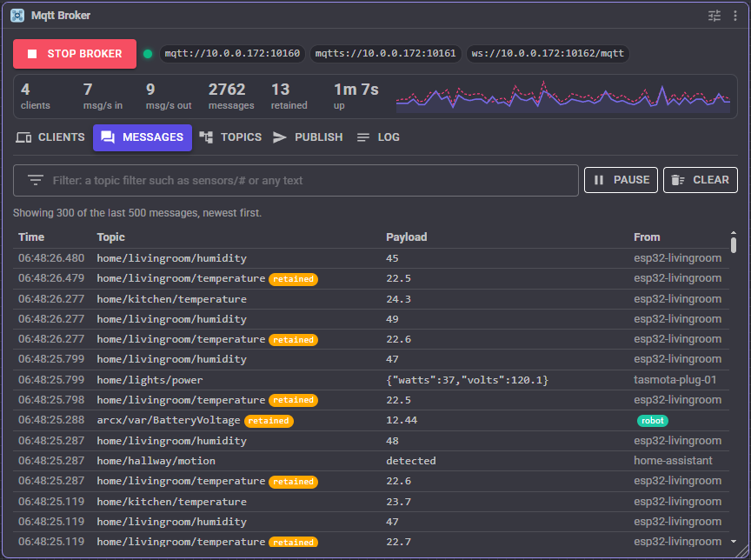The image size is (751, 560).
Task: Click the Payload column header
Action: tap(407, 237)
